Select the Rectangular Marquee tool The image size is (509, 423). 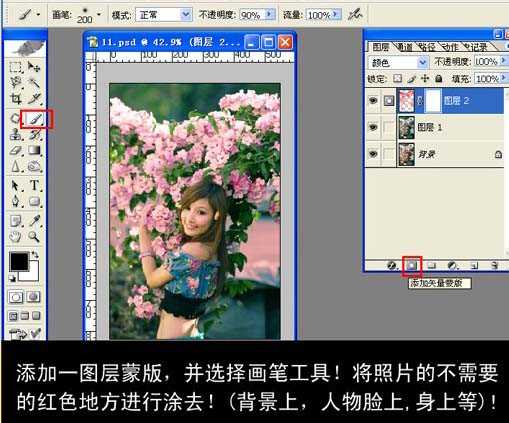click(x=15, y=67)
